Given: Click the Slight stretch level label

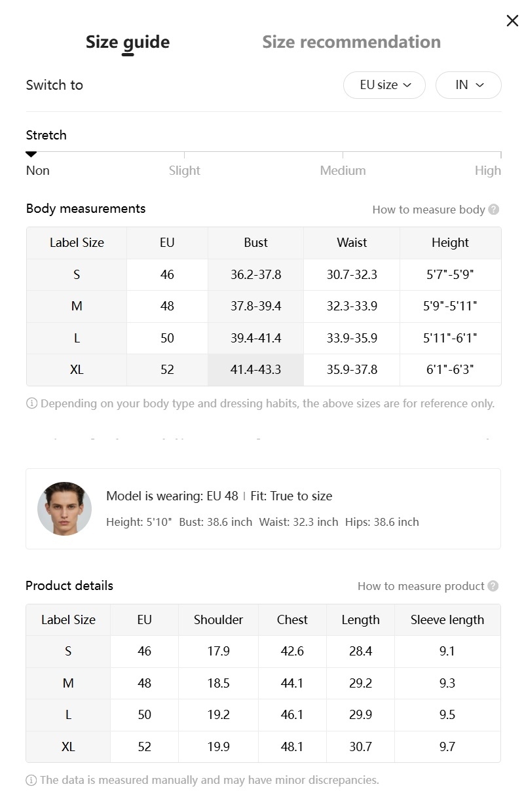Looking at the screenshot, I should click(x=184, y=170).
